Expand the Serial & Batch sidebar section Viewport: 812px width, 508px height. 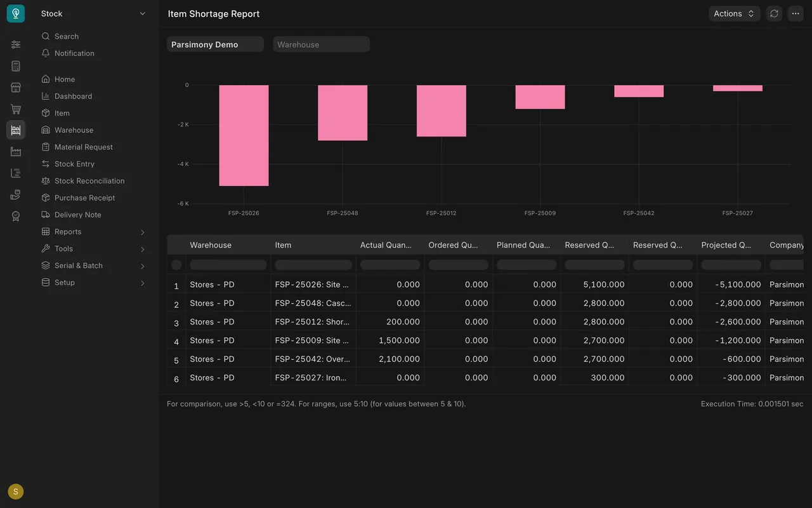click(94, 265)
